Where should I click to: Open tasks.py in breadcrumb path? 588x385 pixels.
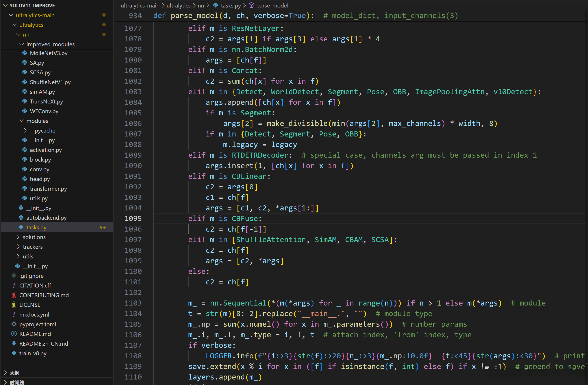[230, 6]
